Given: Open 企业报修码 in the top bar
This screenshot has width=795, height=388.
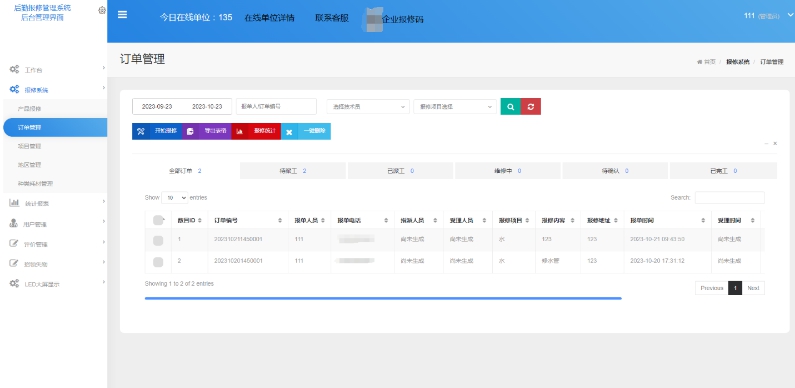Looking at the screenshot, I should (403, 19).
